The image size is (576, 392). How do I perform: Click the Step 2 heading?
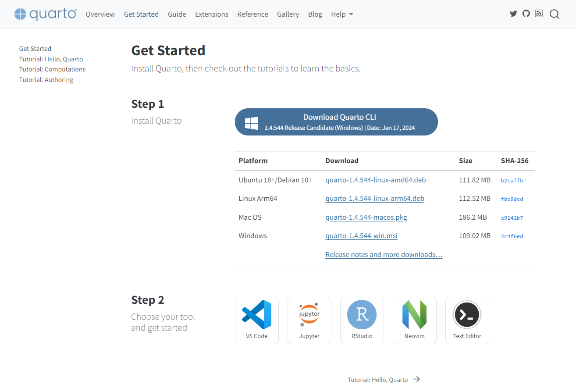[x=148, y=300]
